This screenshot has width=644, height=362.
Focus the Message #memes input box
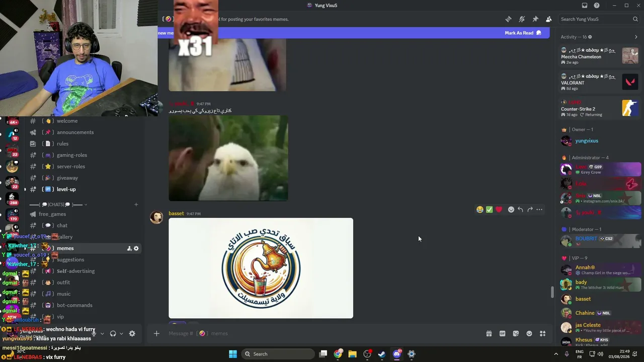pyautogui.click(x=322, y=333)
